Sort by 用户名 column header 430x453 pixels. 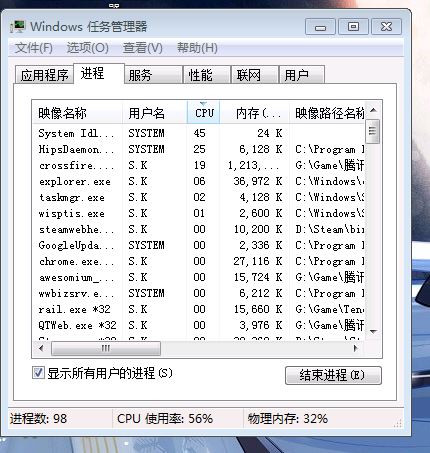(x=155, y=113)
